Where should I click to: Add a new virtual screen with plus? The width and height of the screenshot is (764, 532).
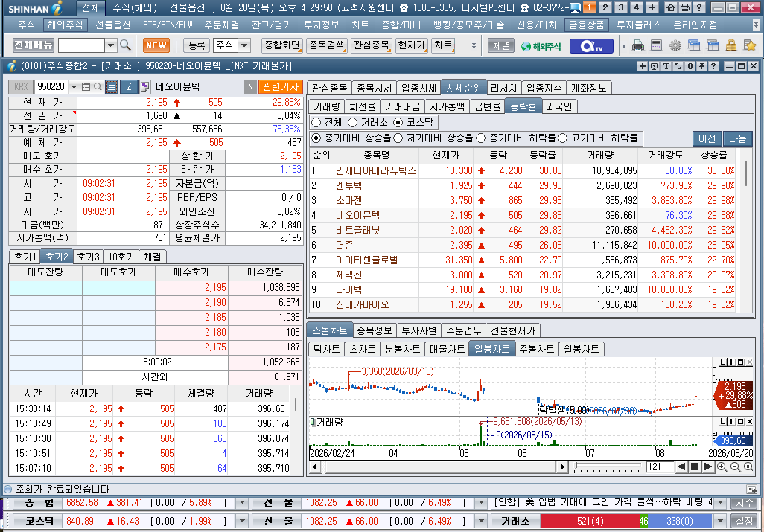[x=652, y=7]
